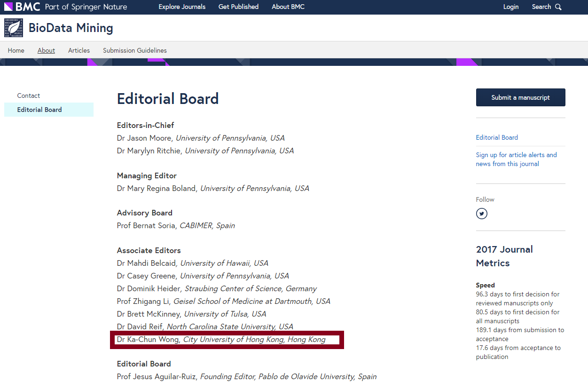This screenshot has width=588, height=382.
Task: Open About BMC menu
Action: click(x=288, y=7)
